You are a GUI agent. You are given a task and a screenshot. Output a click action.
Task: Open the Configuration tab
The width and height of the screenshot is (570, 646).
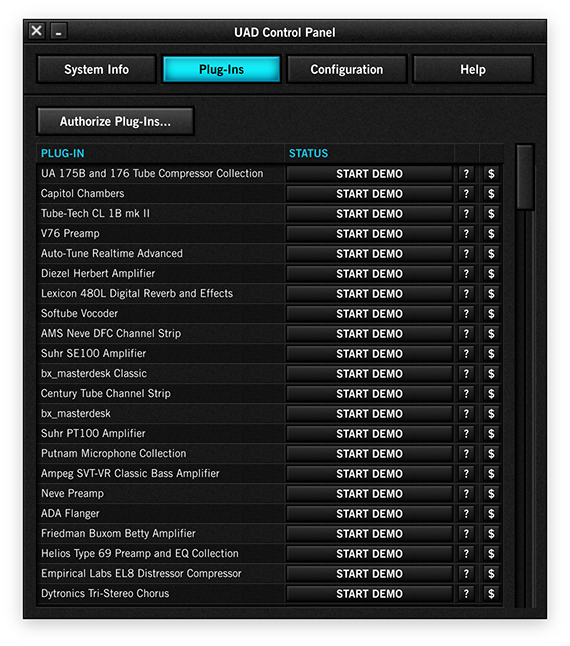[x=347, y=69]
